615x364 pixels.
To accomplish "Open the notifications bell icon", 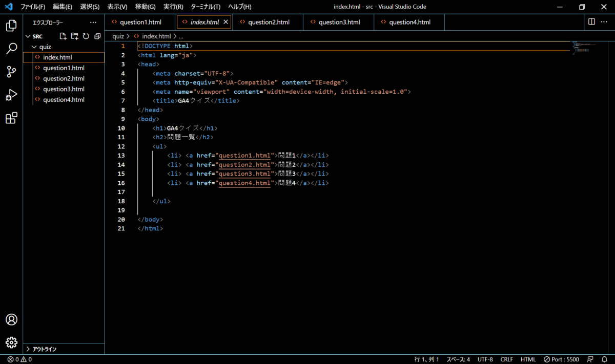I will 604,359.
